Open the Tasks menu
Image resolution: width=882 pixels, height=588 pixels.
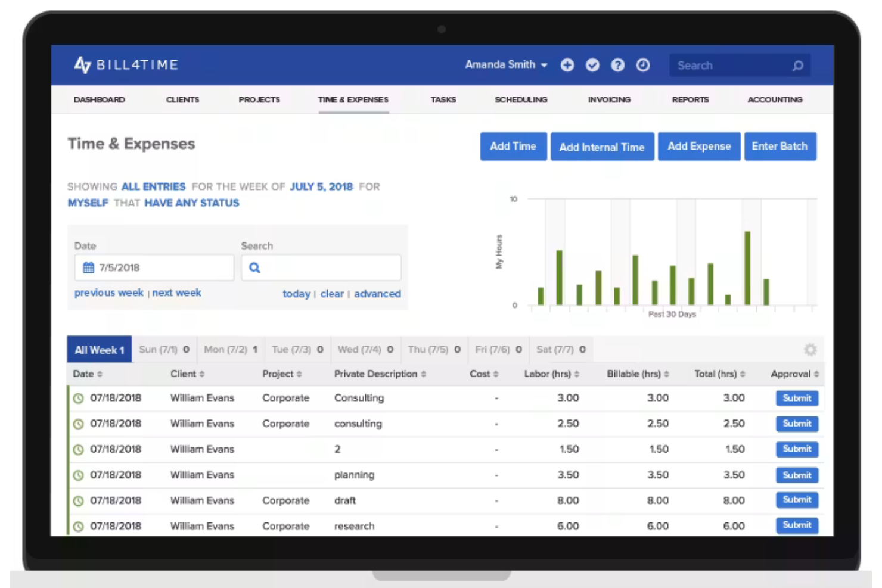pos(443,99)
